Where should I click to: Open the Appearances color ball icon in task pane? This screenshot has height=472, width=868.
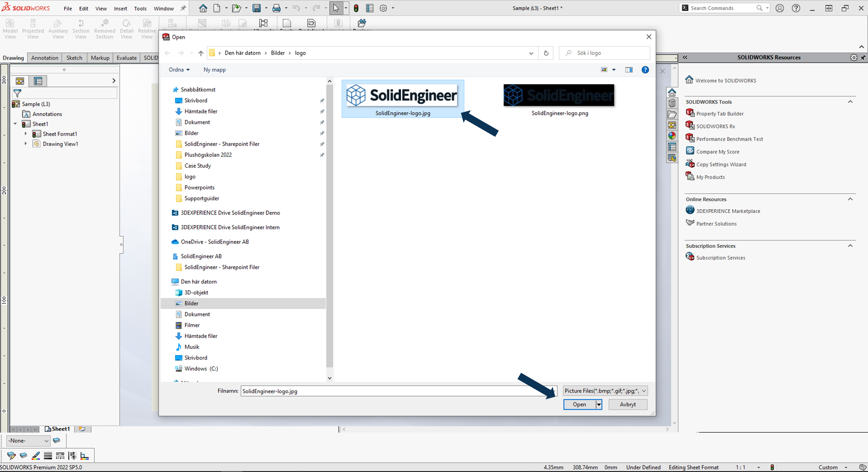tap(672, 136)
